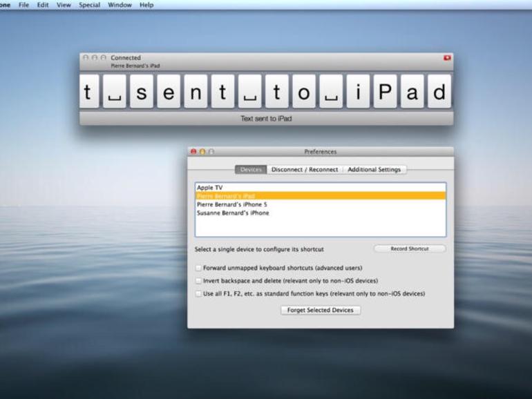Click the red icon in Connected window corner

(x=447, y=58)
